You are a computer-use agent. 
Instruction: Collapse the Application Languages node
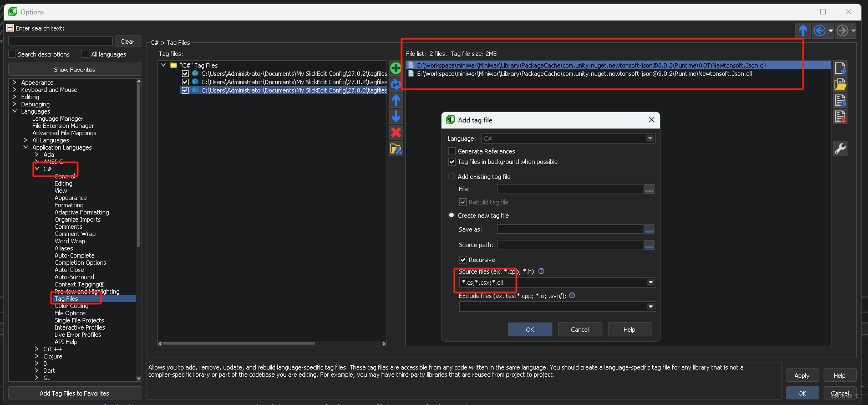pos(26,147)
